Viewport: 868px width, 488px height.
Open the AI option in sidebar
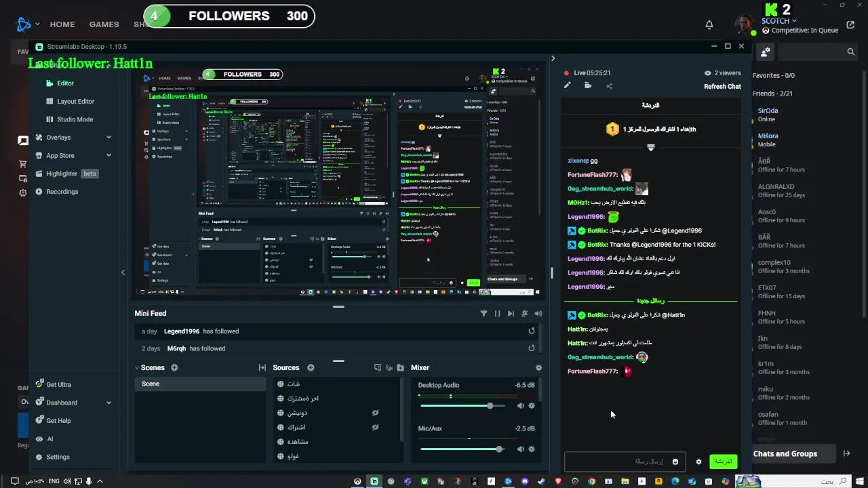click(50, 439)
